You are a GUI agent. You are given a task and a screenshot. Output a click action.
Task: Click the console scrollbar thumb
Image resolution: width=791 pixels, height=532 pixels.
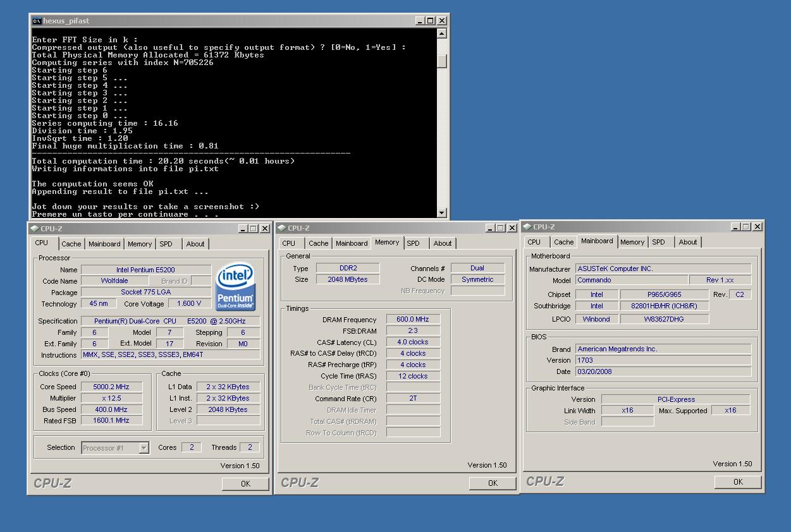coord(442,61)
